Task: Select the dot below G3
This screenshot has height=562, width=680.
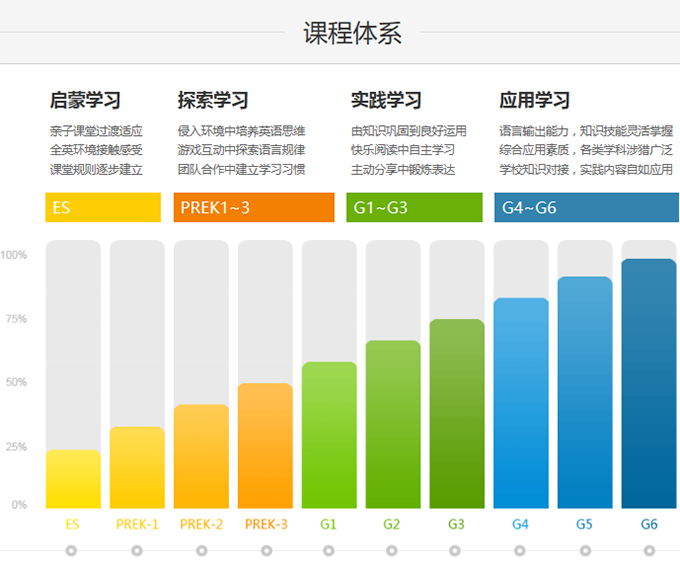Action: click(456, 550)
